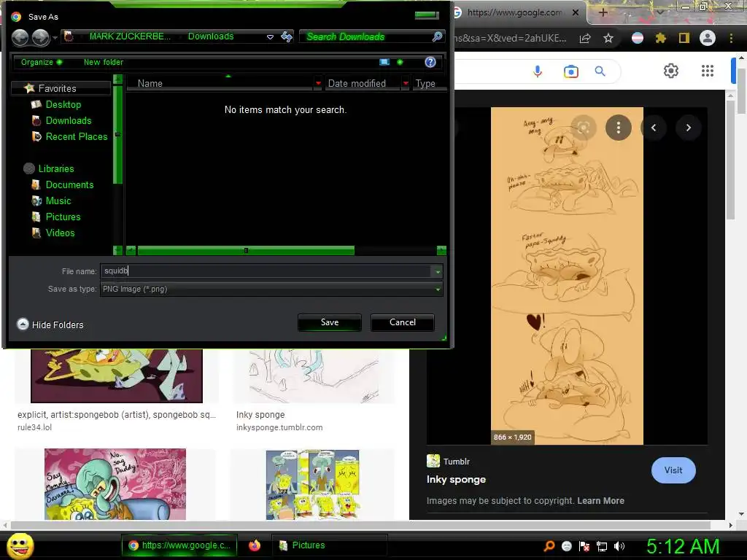Image resolution: width=747 pixels, height=560 pixels.
Task: Select the Pictures library
Action: tap(55, 217)
